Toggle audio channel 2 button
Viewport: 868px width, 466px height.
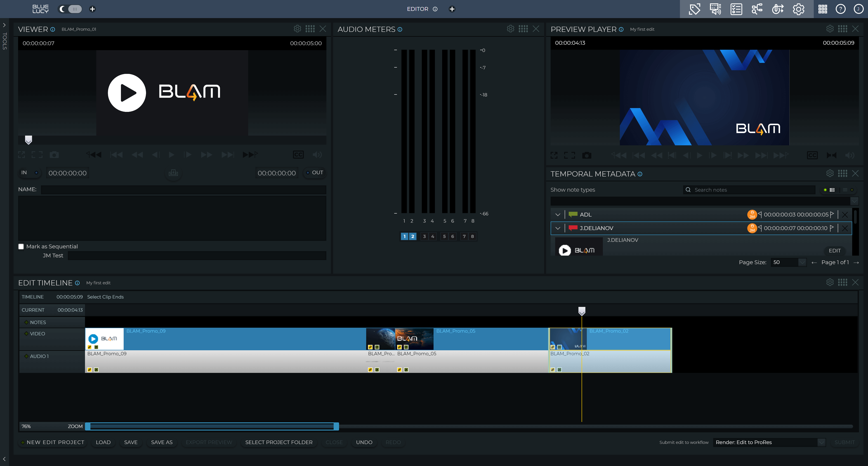pos(413,237)
